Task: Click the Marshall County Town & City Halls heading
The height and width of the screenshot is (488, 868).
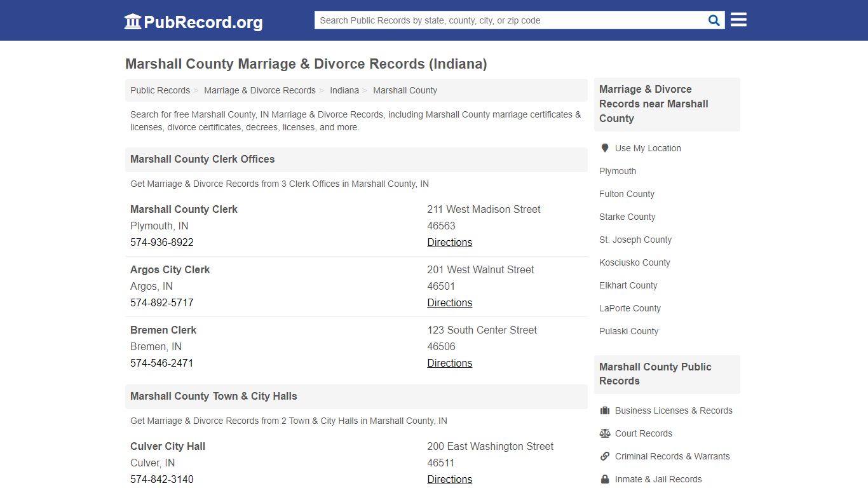Action: pyautogui.click(x=214, y=396)
